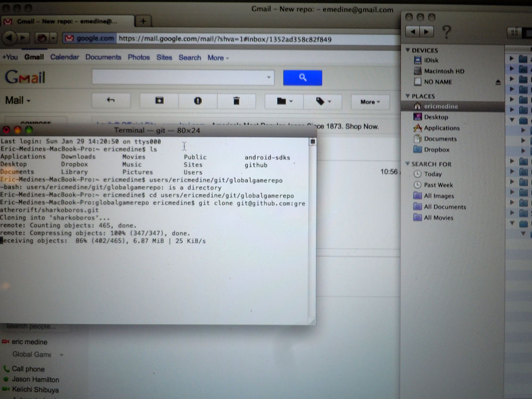Image resolution: width=532 pixels, height=399 pixels.
Task: Archive the open conversation
Action: point(160,101)
